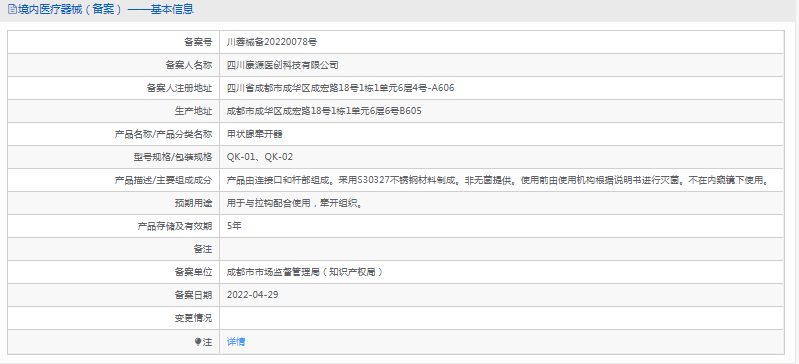This screenshot has height=364, width=799.
Task: Click the 产品名称/产品分类名称 label
Action: click(163, 134)
